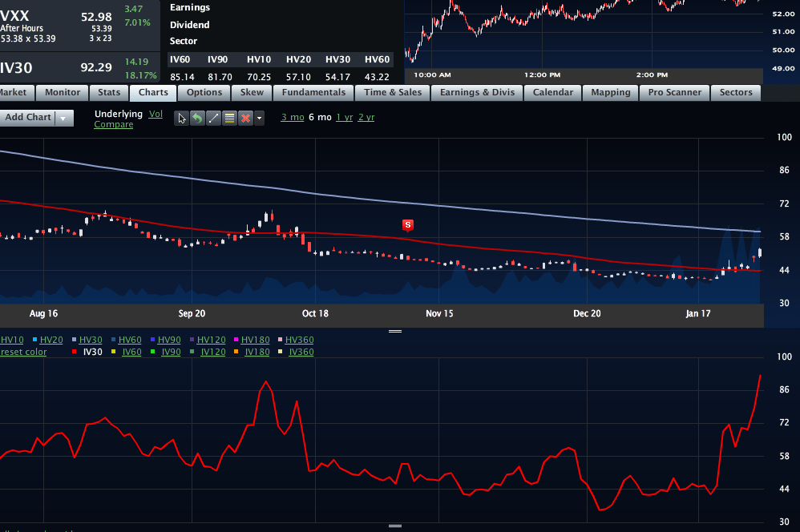The width and height of the screenshot is (800, 532).
Task: Click the red S marker on chart
Action: point(408,225)
